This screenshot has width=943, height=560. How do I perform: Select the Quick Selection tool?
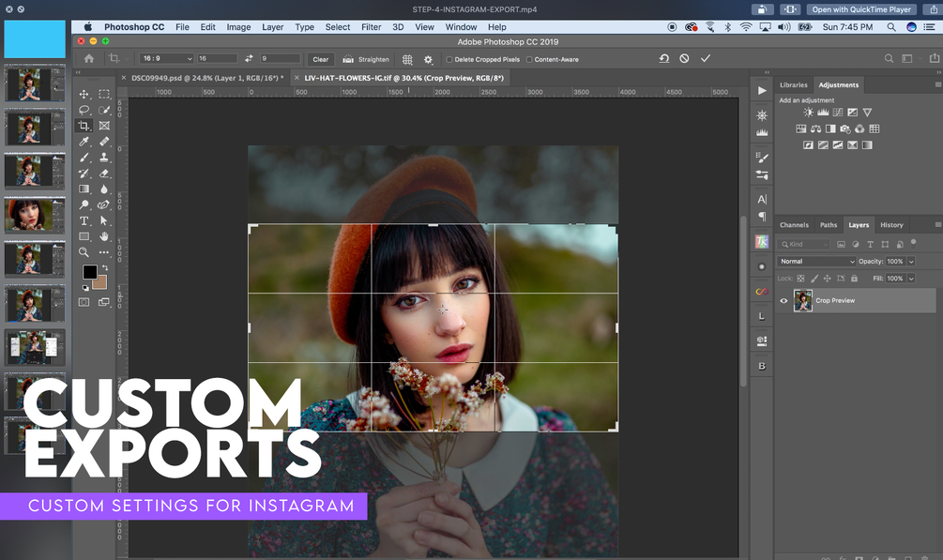104,110
